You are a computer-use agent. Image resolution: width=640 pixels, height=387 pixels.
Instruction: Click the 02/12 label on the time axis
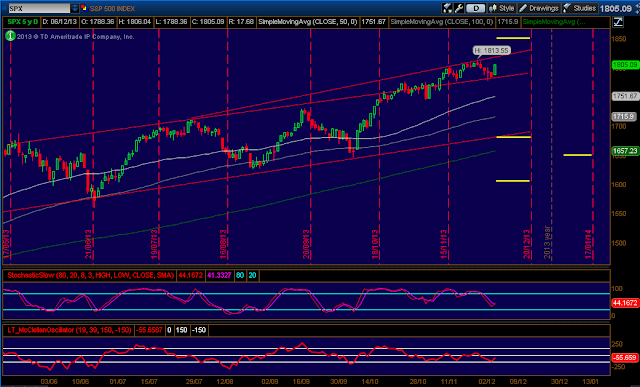(x=488, y=381)
